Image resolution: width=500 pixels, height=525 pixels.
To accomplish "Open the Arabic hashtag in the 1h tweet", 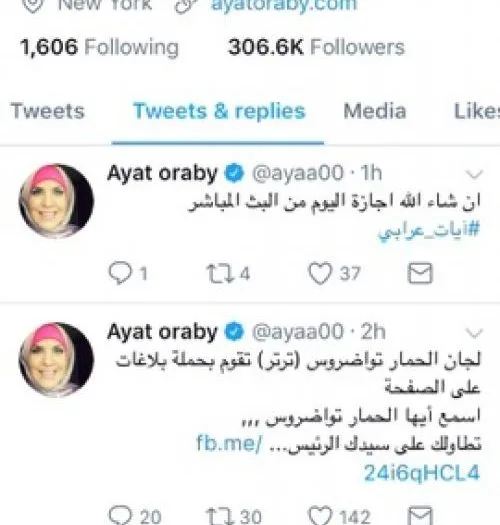I will pos(429,231).
